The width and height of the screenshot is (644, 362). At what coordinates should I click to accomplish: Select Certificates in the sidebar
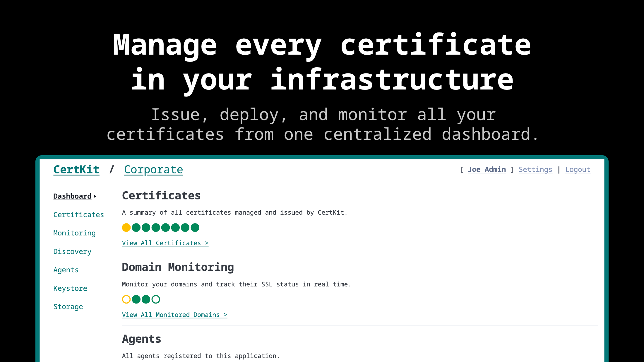78,214
